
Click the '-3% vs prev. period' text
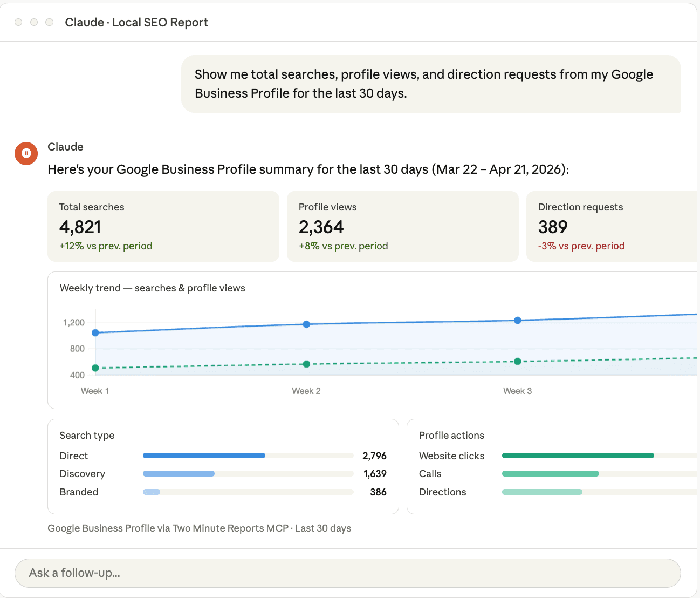point(581,246)
